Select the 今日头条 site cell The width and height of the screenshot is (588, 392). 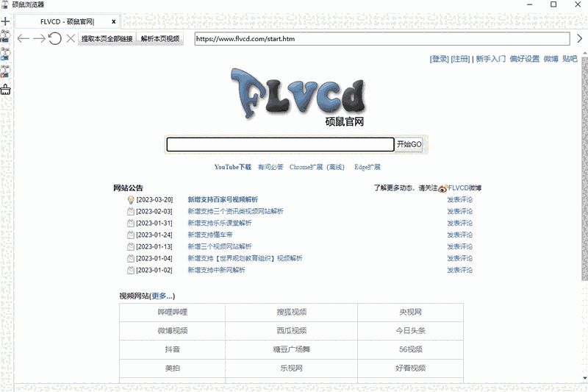point(411,331)
